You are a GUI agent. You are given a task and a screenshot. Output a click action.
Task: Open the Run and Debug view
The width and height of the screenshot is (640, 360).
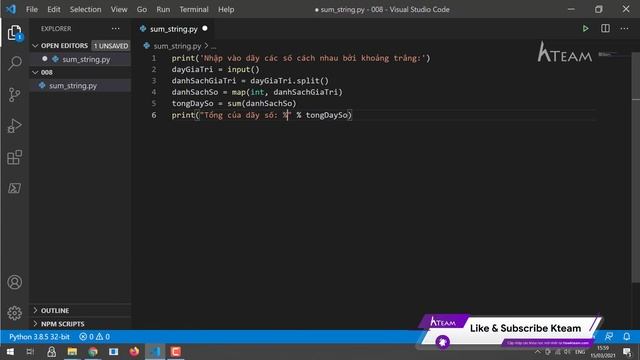pyautogui.click(x=15, y=126)
